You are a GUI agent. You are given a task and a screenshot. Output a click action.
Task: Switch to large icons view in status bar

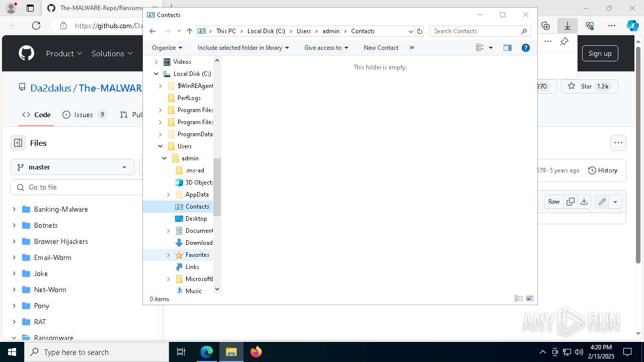pos(530,299)
